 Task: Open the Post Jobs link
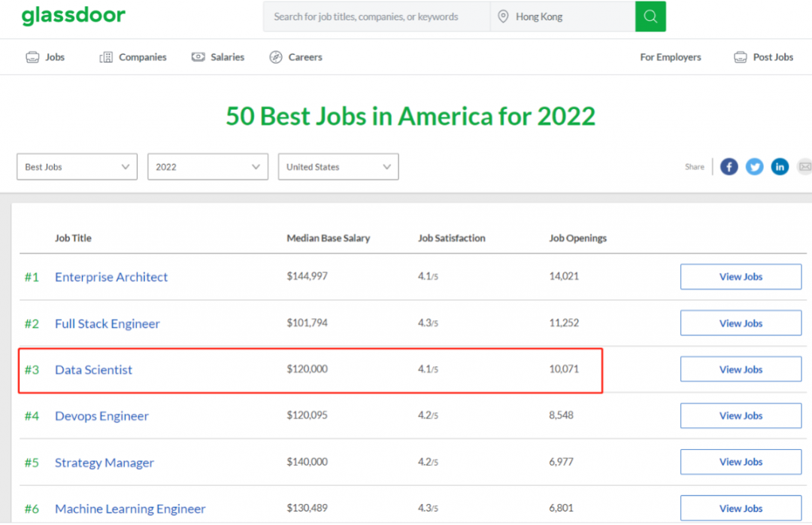tap(763, 57)
